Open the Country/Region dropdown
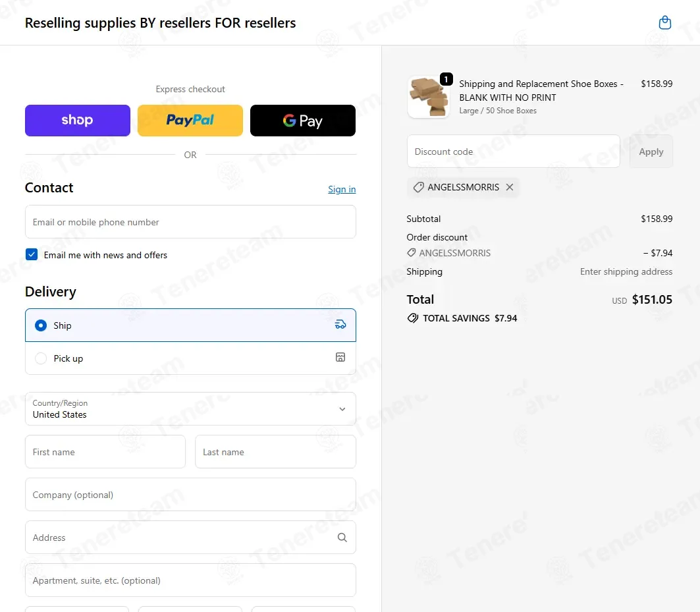The width and height of the screenshot is (700, 612). (x=190, y=408)
